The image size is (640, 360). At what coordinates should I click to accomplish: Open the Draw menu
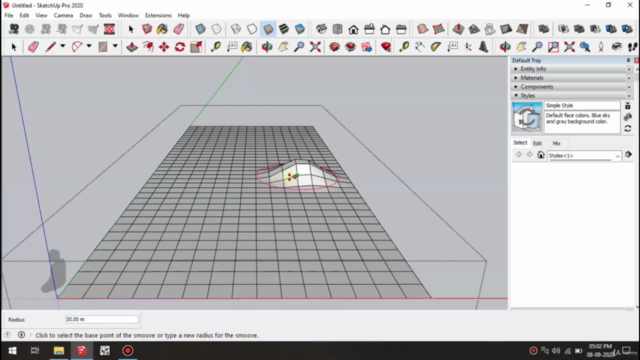pos(86,16)
